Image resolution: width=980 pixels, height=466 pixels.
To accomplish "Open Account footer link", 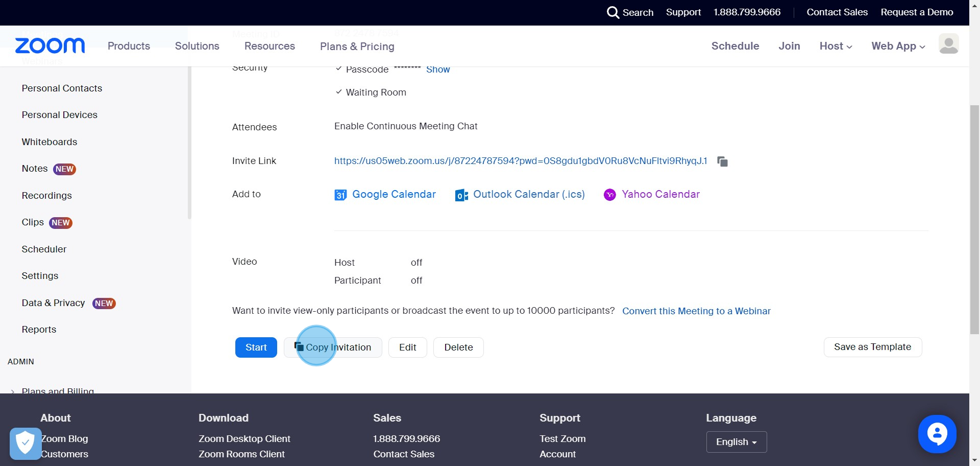I will [557, 454].
